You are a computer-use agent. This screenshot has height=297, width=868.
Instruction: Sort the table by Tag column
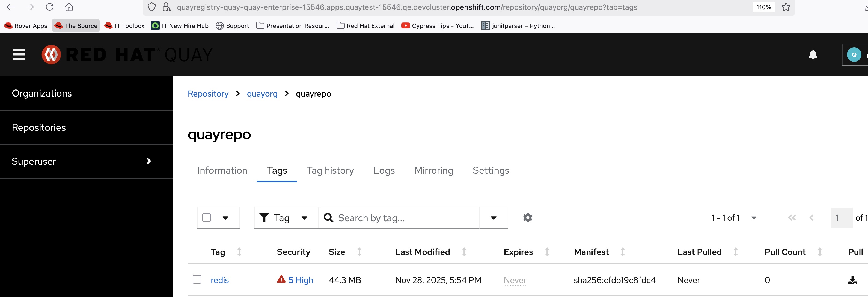coord(239,252)
